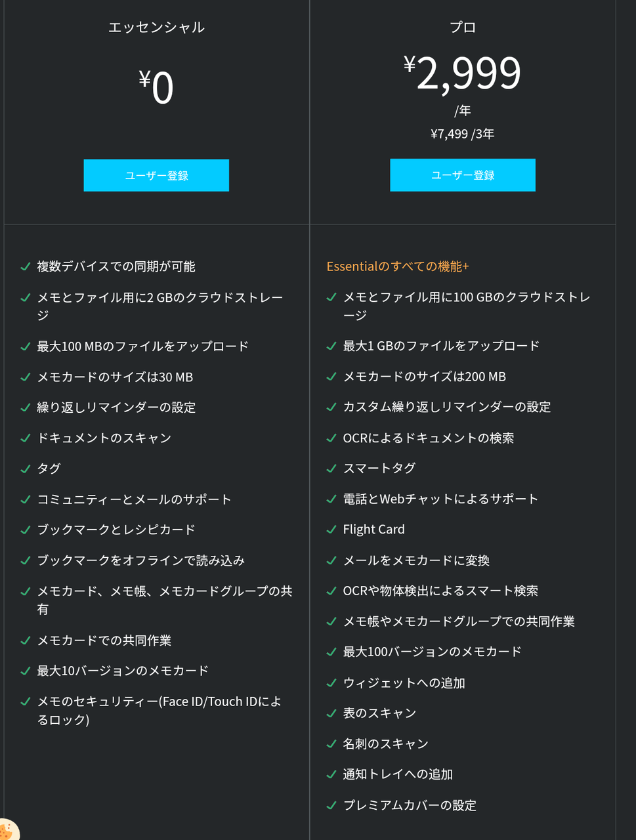The image size is (636, 840).
Task: Click the checkmark next to スマートタグ
Action: tap(331, 469)
